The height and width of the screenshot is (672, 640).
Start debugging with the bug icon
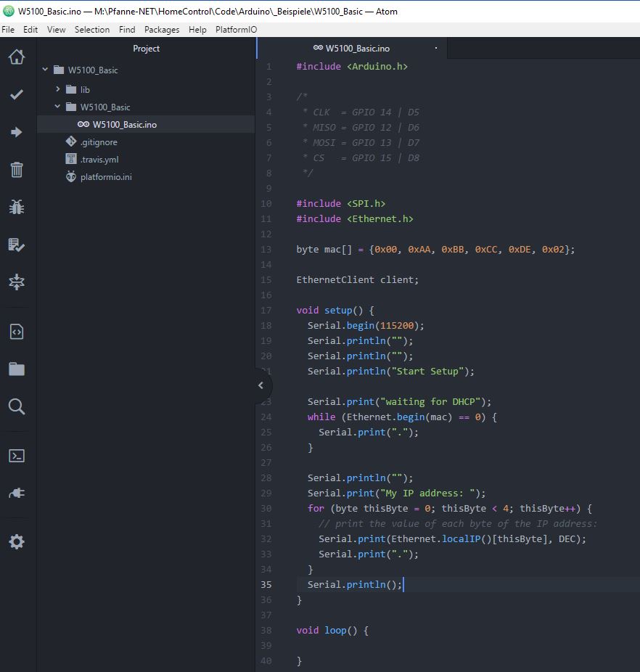(17, 208)
